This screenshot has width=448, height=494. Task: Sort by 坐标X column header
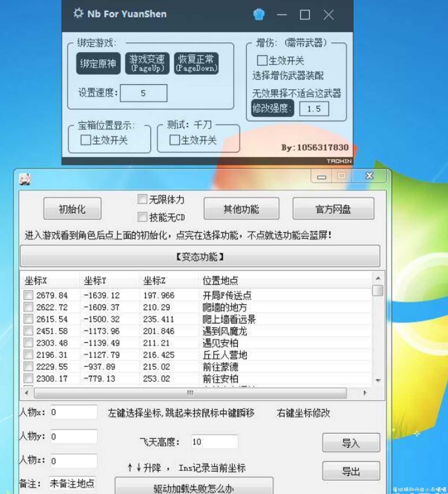50,280
